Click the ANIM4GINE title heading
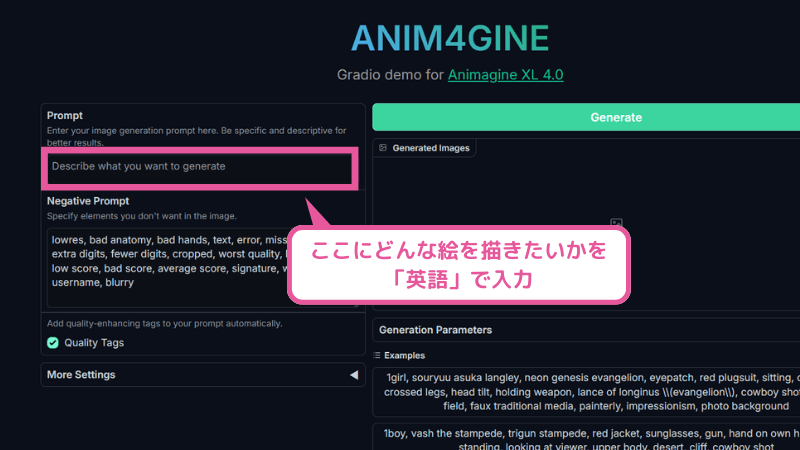Viewport: 800px width, 450px height. point(450,38)
